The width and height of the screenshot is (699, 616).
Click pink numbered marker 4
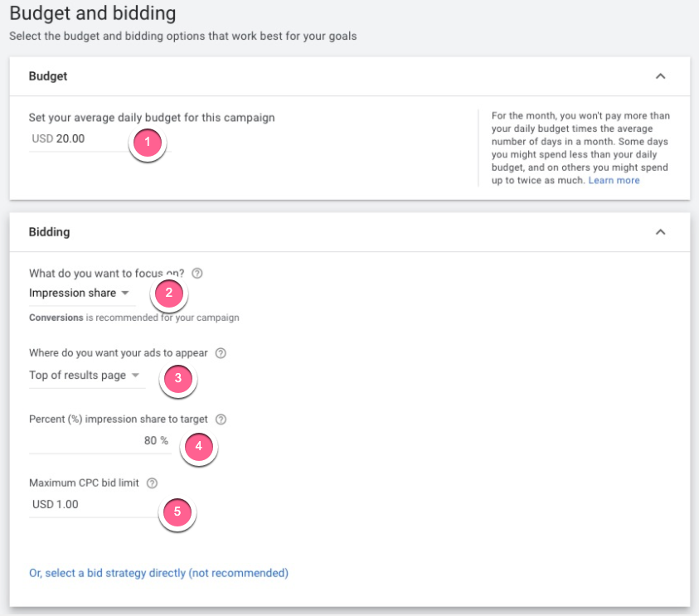198,446
